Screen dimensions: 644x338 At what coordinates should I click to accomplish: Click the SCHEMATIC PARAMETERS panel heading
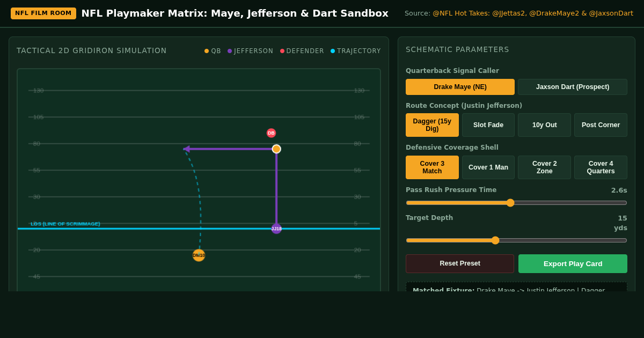[x=457, y=49]
